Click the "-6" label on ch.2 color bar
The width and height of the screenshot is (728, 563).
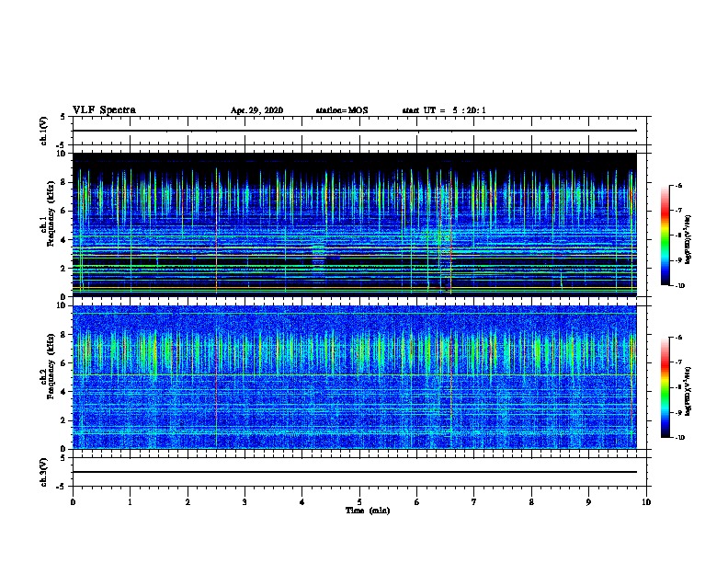678,338
